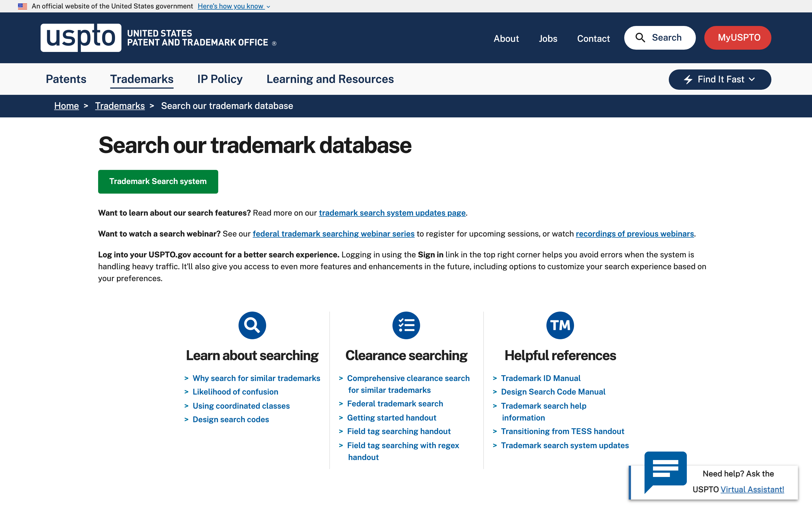Viewport: 812px width, 508px height.
Task: Launch the Trademark Search system button
Action: [158, 181]
